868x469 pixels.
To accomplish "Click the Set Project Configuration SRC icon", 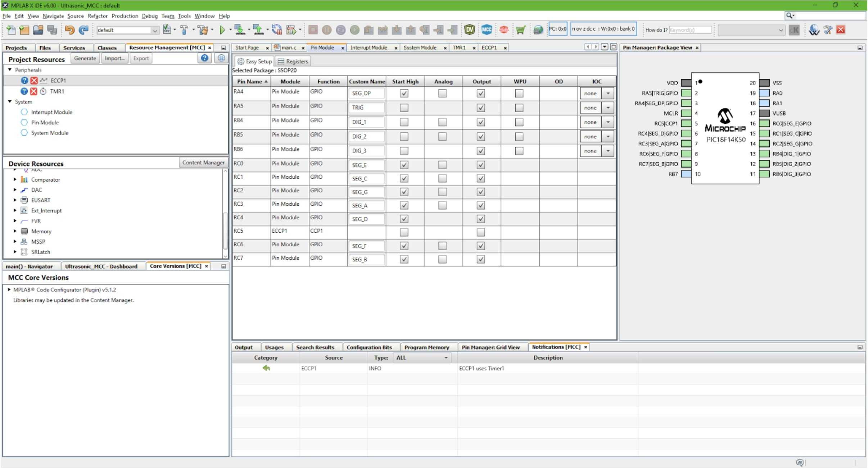I will tap(167, 30).
